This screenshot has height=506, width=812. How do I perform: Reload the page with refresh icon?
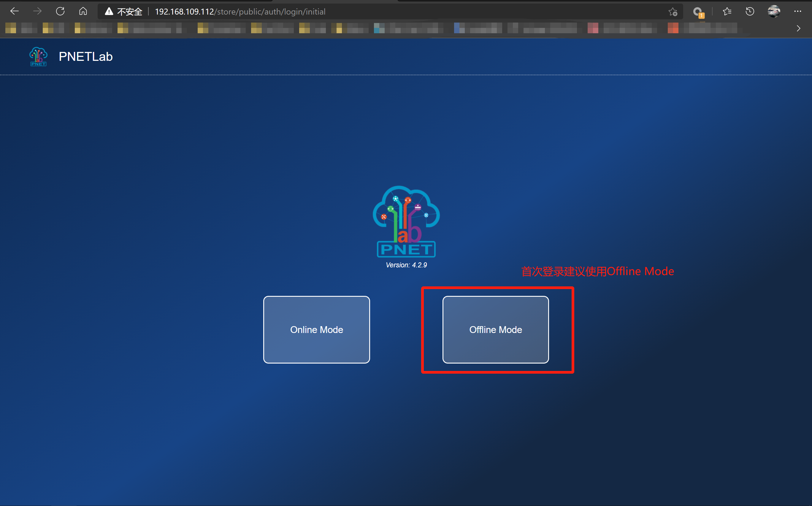[x=60, y=11]
